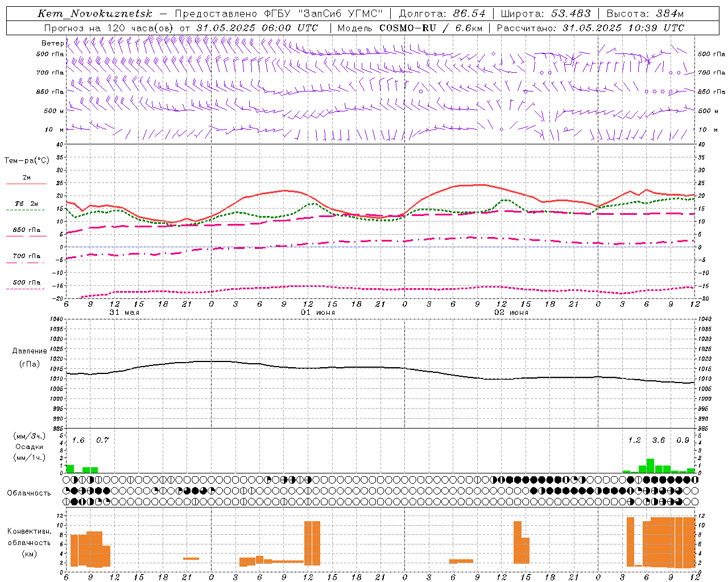Click the (мм/3ч.) precipitation unit label
This screenshot has height=582, width=728.
coord(30,436)
